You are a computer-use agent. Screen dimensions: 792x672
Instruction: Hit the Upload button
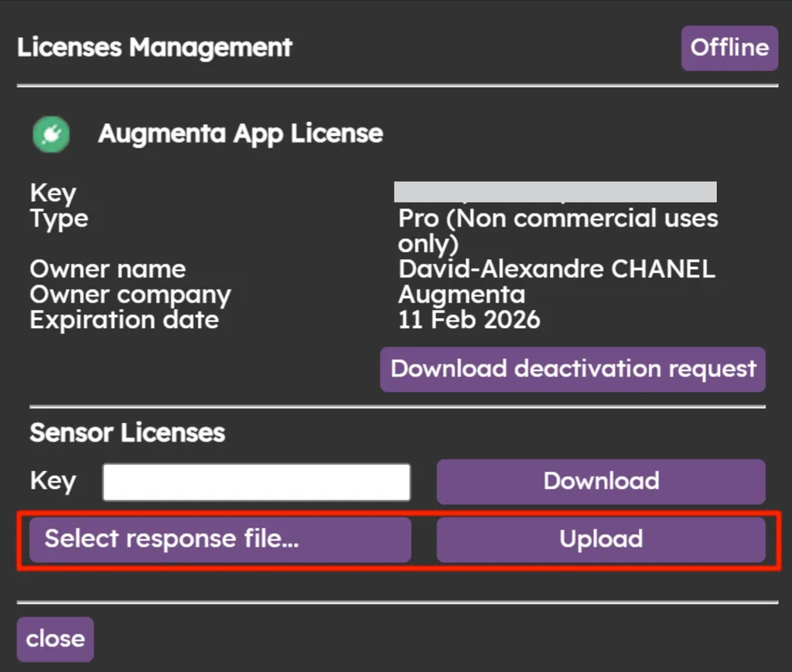(x=601, y=539)
